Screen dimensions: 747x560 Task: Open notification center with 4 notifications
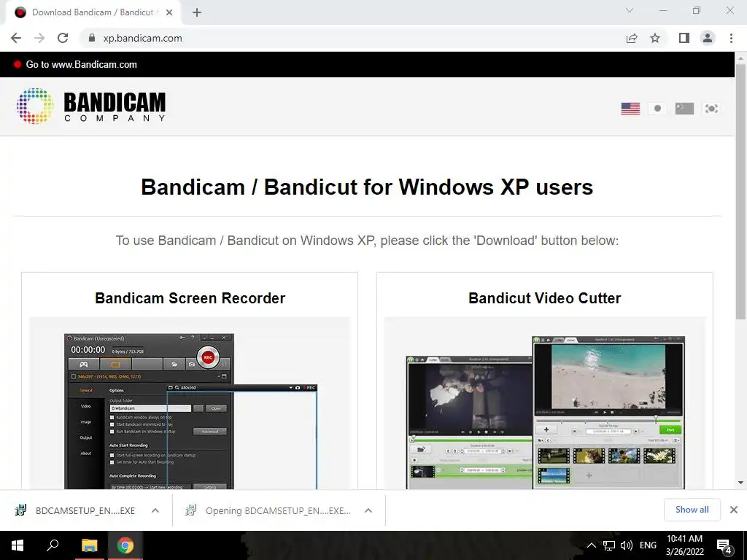(724, 546)
